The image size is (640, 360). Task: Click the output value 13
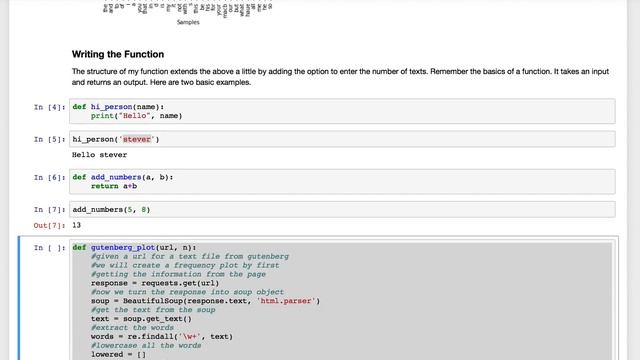(76, 225)
